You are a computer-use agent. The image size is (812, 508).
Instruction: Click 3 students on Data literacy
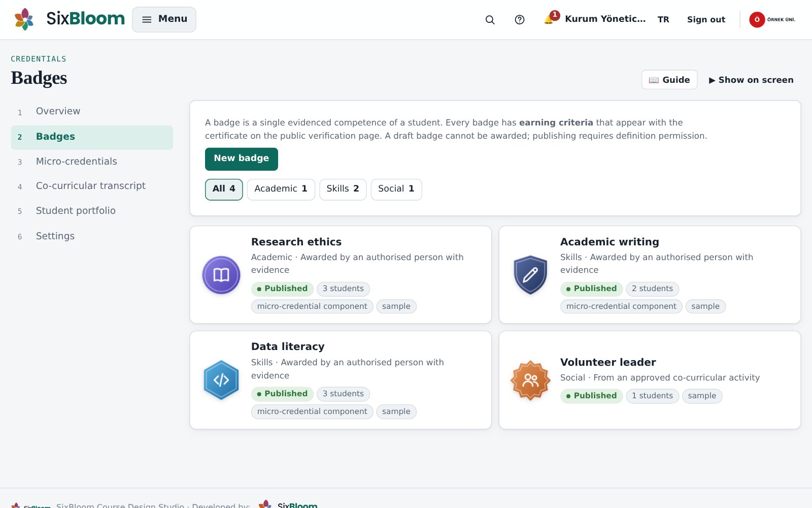[343, 394]
